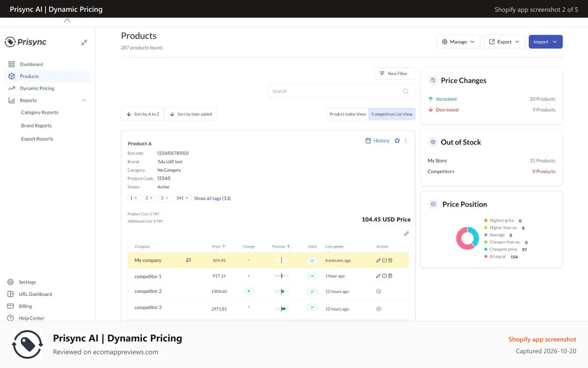
Task: Click the All equal legend dot
Action: (x=486, y=257)
